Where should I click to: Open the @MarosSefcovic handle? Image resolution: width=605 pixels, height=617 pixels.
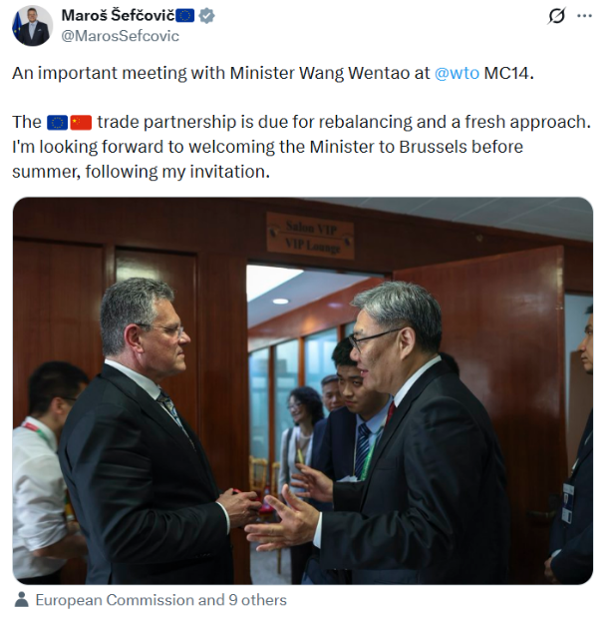pyautogui.click(x=120, y=36)
